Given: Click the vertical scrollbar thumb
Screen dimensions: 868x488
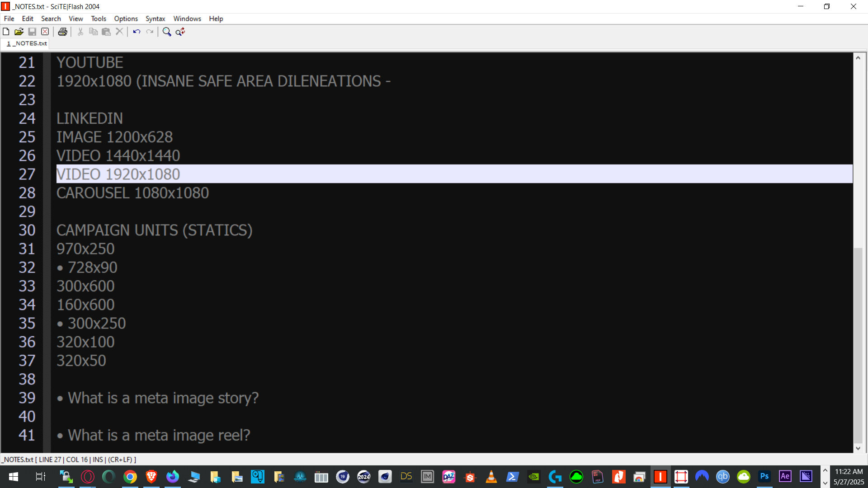Looking at the screenshot, I should (x=858, y=346).
